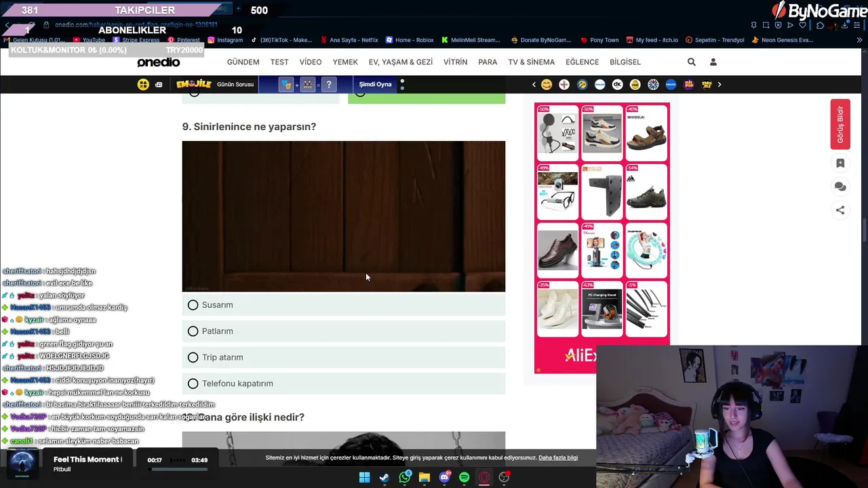
Task: Open the TV & SİNEMA menu item
Action: [x=532, y=62]
